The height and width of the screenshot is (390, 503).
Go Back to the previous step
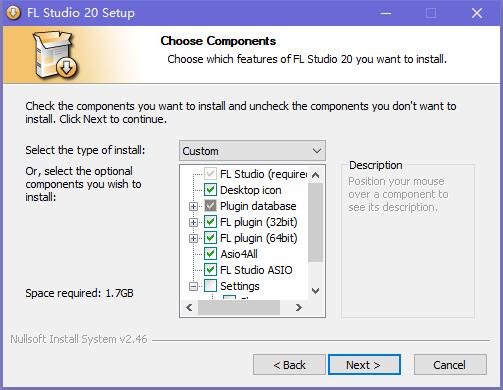(x=289, y=365)
